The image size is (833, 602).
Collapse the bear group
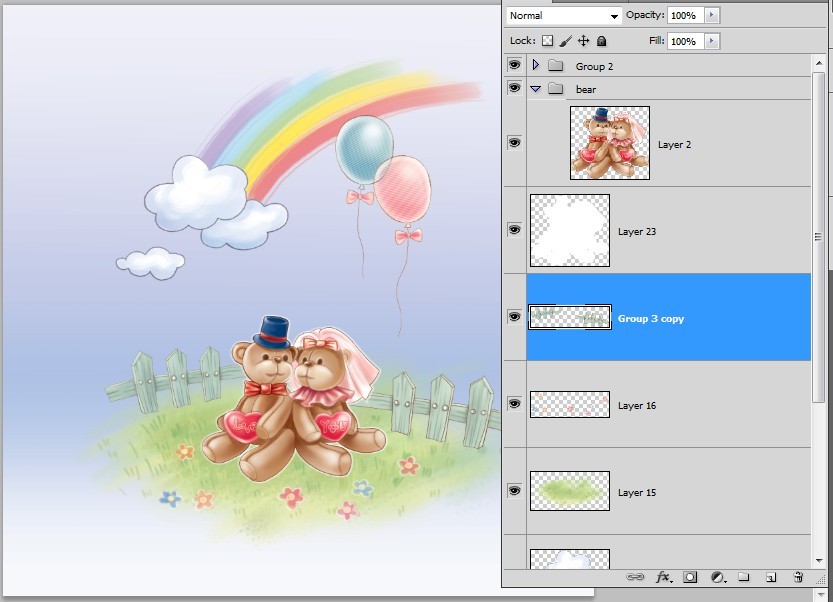(x=536, y=89)
